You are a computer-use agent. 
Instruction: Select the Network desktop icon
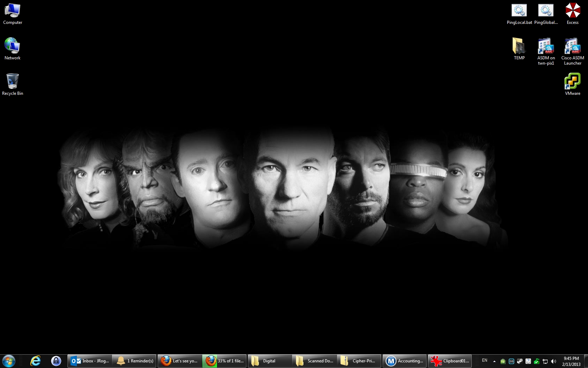(13, 49)
